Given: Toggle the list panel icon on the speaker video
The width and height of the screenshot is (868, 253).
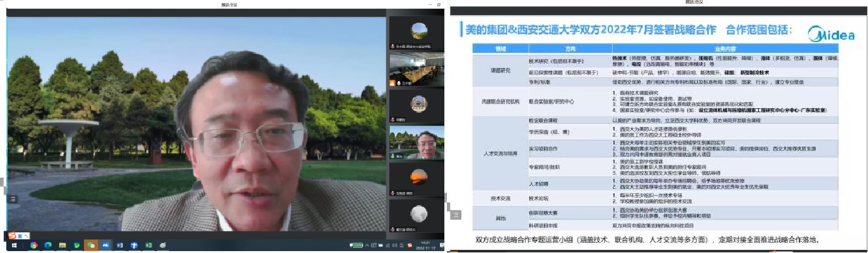Looking at the screenshot, I should click(12, 199).
